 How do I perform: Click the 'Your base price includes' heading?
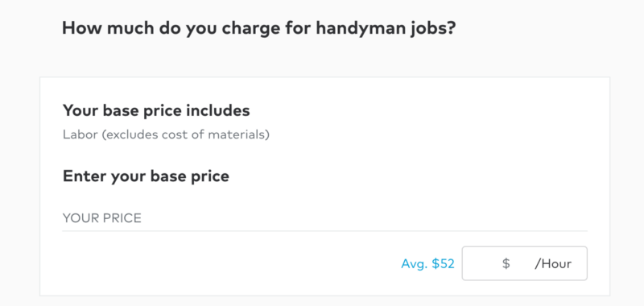pos(156,110)
